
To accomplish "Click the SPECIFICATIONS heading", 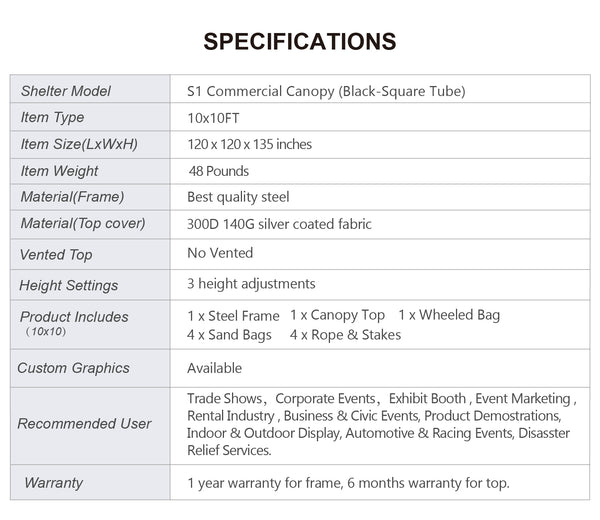I will (x=300, y=42).
